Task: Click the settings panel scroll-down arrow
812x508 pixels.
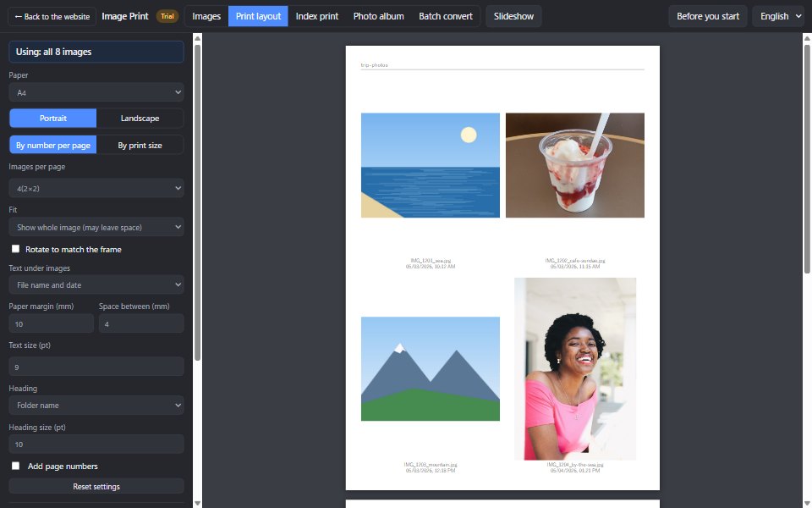Action: (197, 503)
